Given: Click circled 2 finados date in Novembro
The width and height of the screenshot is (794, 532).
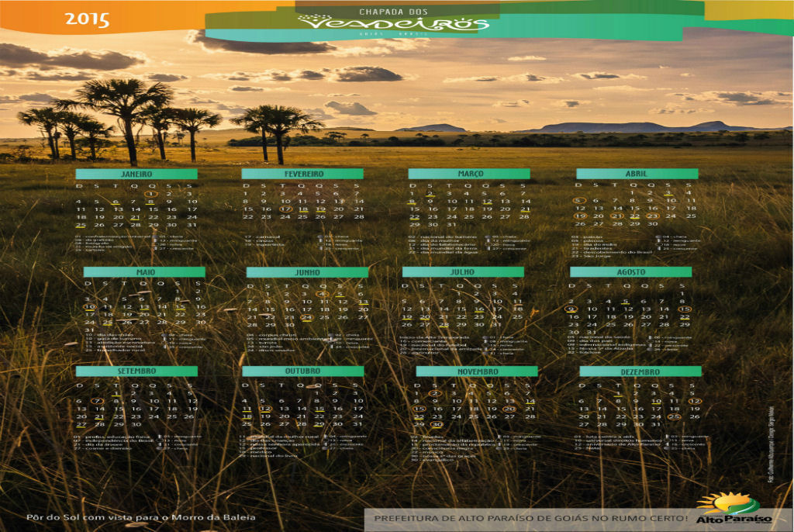Looking at the screenshot, I should click(436, 394).
